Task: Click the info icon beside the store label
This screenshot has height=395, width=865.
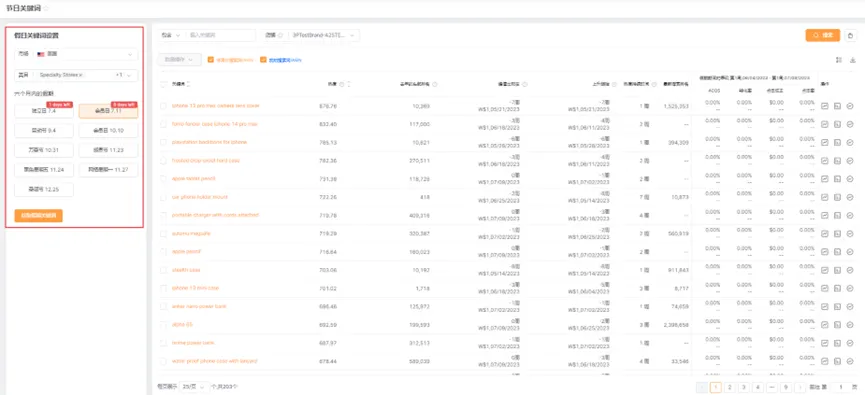Action: [x=280, y=35]
